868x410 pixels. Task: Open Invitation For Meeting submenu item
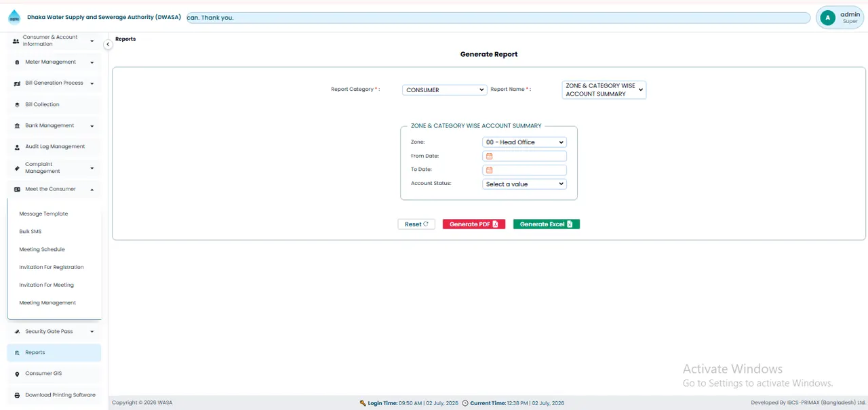pyautogui.click(x=47, y=285)
